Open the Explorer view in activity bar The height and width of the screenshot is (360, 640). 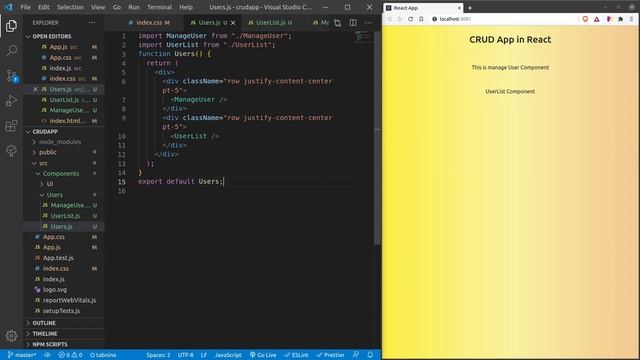coord(11,26)
